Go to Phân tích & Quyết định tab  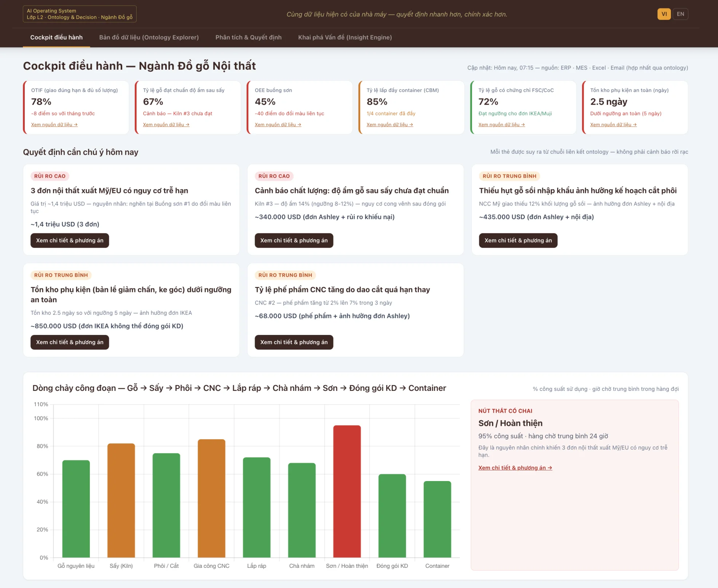point(249,37)
